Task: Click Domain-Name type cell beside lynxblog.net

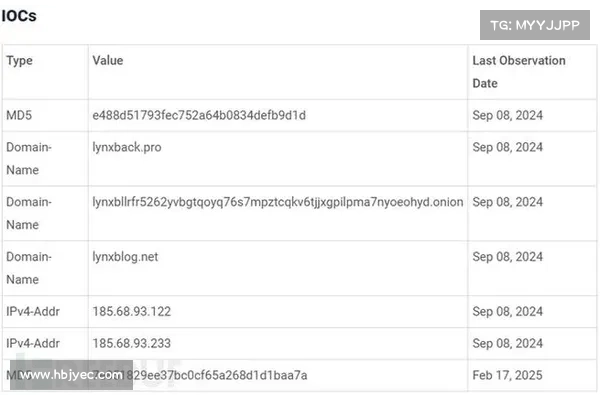Action: point(29,268)
